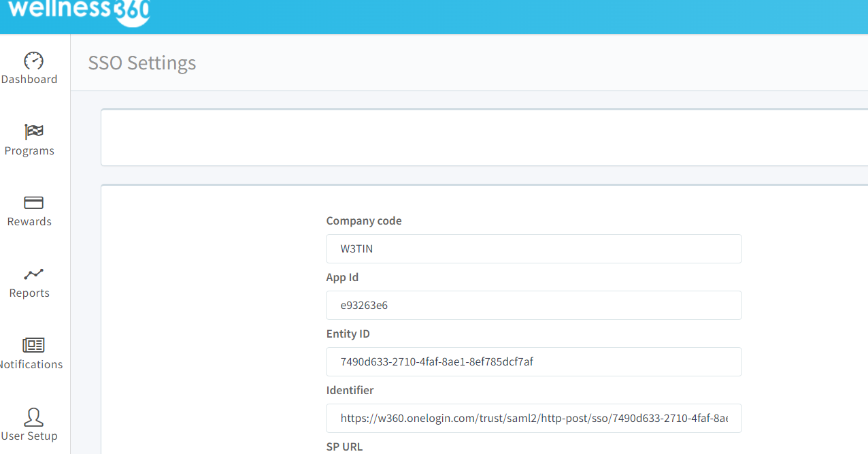
Task: Open the Programs flag icon
Action: point(33,131)
